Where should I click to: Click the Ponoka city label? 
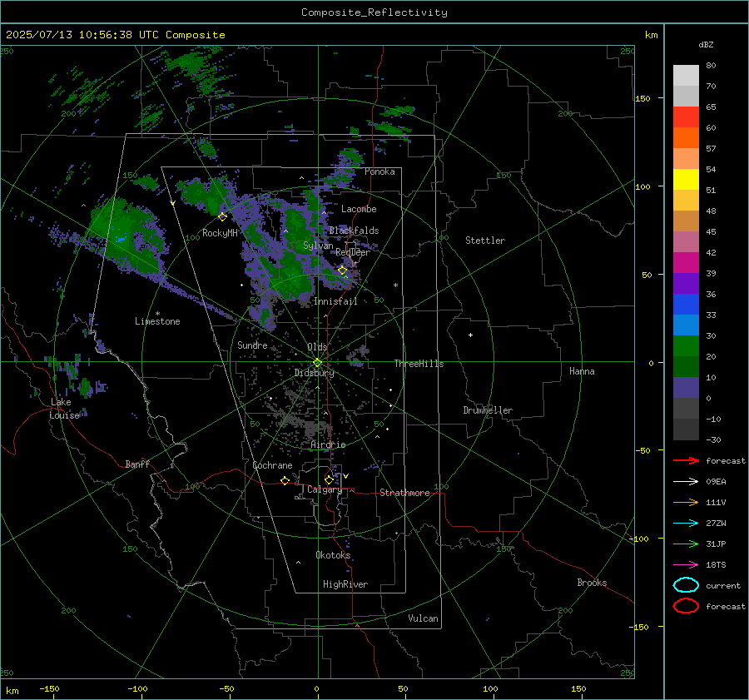pos(379,171)
